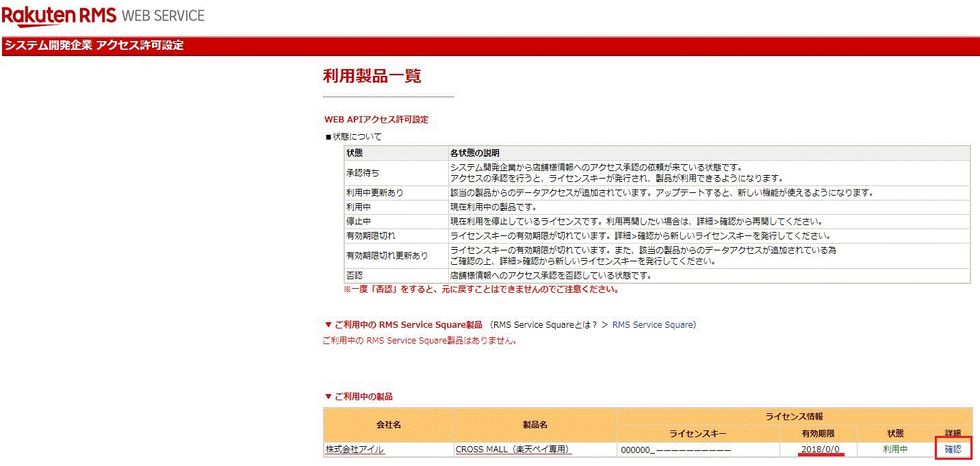
Task: Click the red 否認 warning note
Action: point(481,289)
